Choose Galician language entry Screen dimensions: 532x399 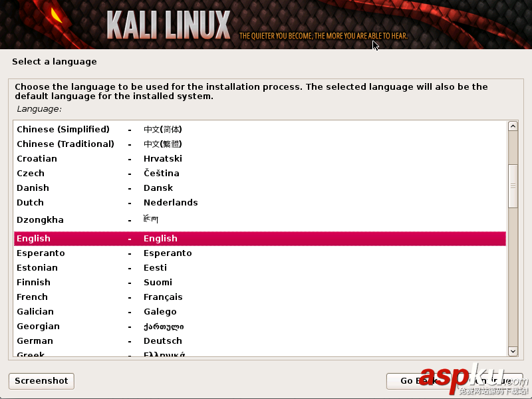tap(260, 311)
